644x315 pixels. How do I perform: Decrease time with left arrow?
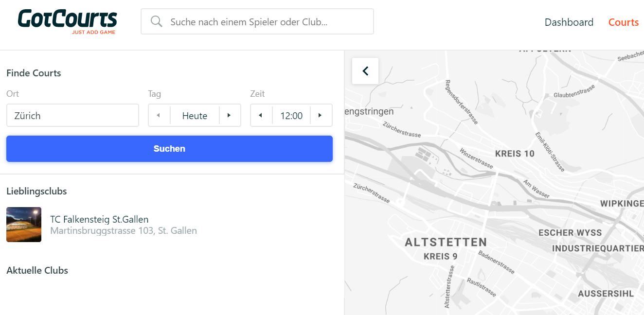point(261,116)
